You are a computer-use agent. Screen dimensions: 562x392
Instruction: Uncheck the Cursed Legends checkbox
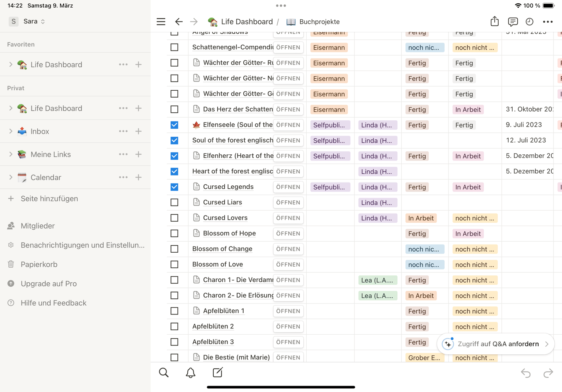click(x=175, y=187)
